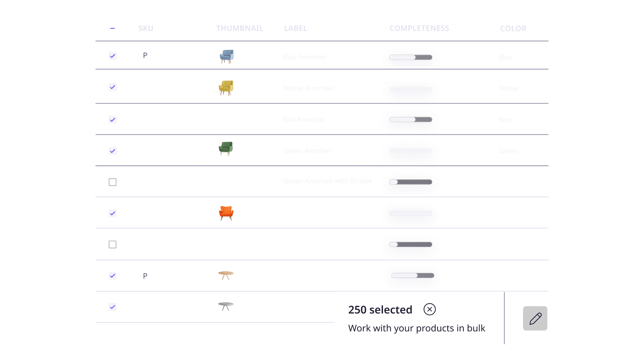Check the Green Armchair with Stripes checkbox

[x=112, y=182]
